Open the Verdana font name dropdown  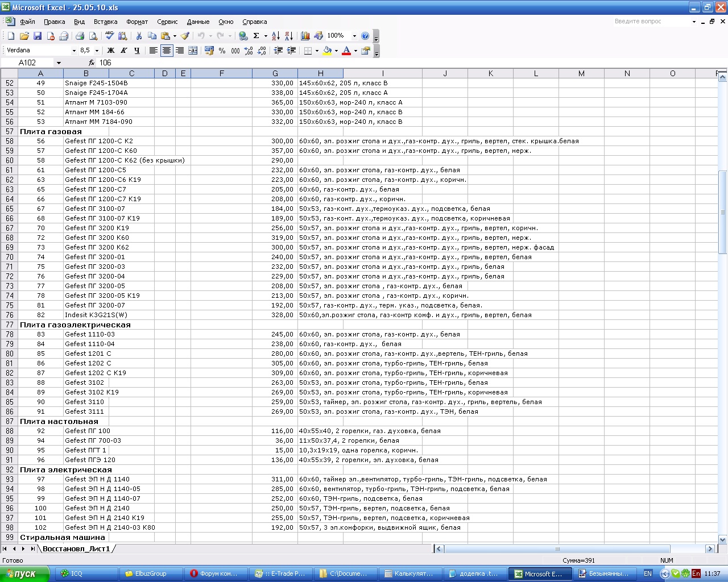tap(74, 51)
